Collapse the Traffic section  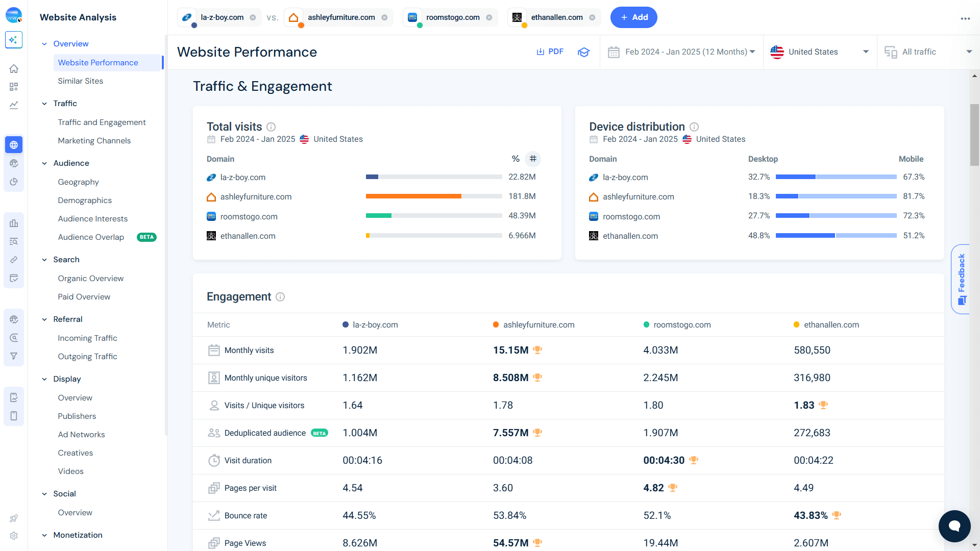[44, 104]
